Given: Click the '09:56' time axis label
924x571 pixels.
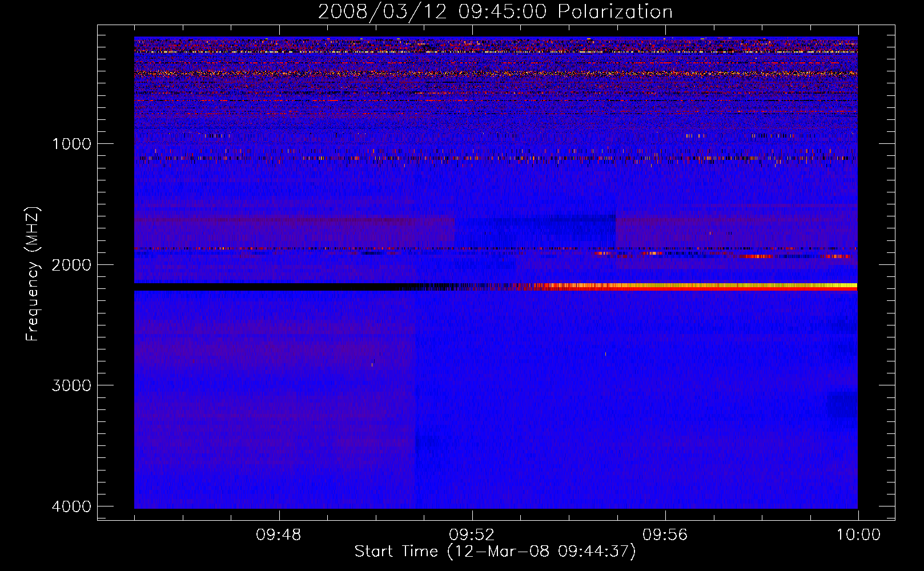Looking at the screenshot, I should (665, 535).
